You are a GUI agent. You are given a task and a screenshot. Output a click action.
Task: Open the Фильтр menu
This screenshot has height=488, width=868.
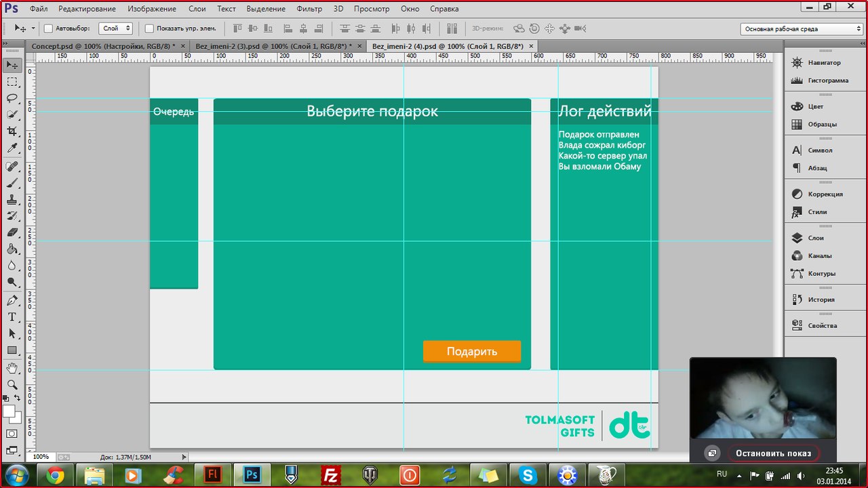(309, 9)
